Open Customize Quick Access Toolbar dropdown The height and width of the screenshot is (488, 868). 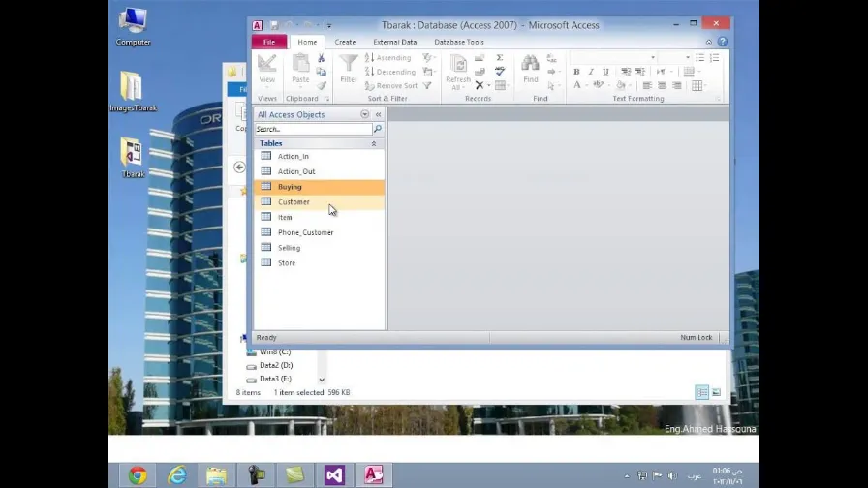pyautogui.click(x=328, y=25)
